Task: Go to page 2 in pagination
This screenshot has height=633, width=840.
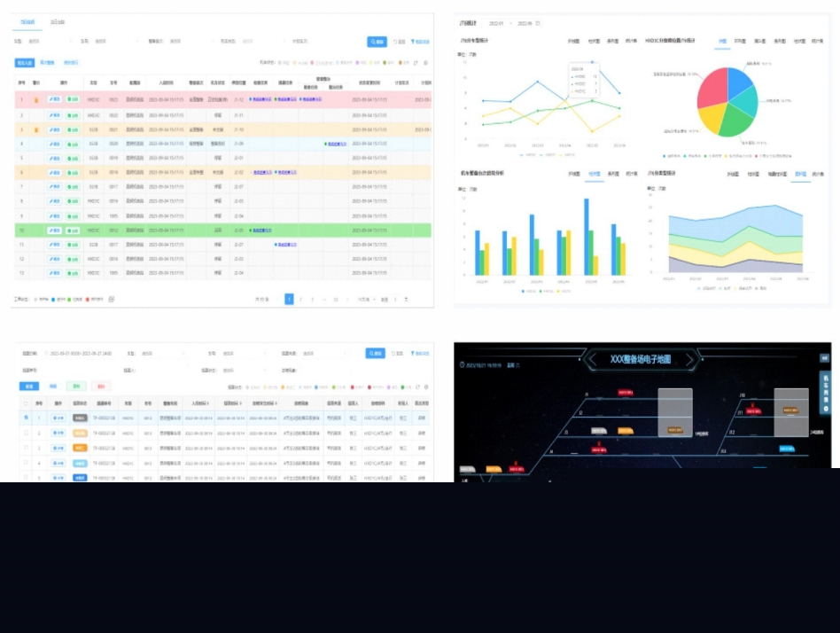Action: click(300, 300)
